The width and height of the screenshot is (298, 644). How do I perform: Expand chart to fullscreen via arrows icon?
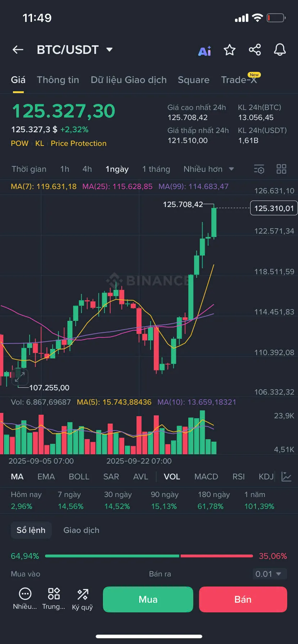tap(20, 377)
